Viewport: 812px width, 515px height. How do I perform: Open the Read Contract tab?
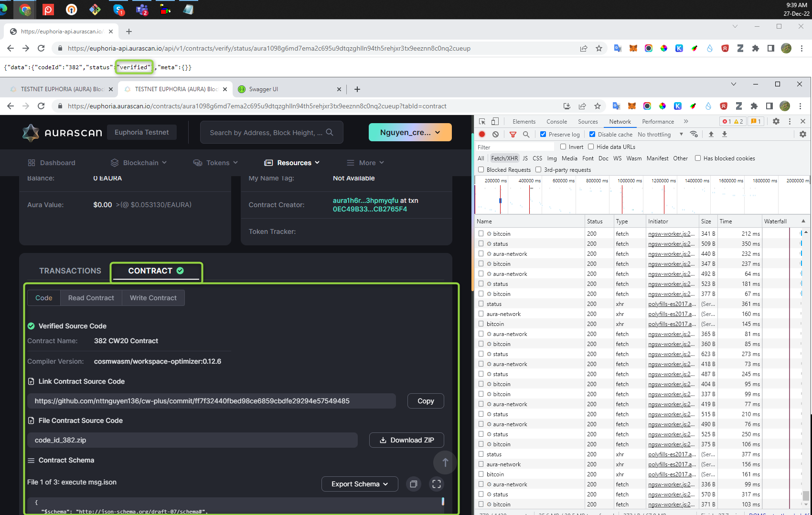point(91,297)
